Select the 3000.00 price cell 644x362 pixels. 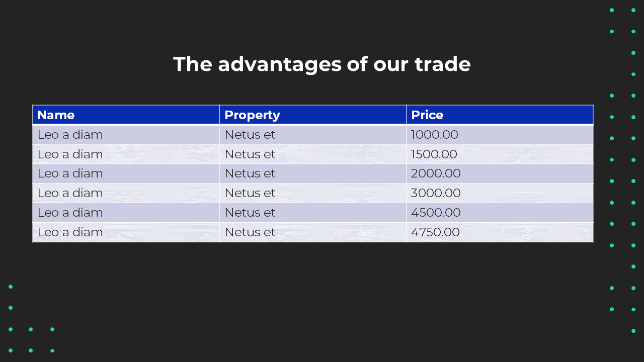tap(436, 193)
